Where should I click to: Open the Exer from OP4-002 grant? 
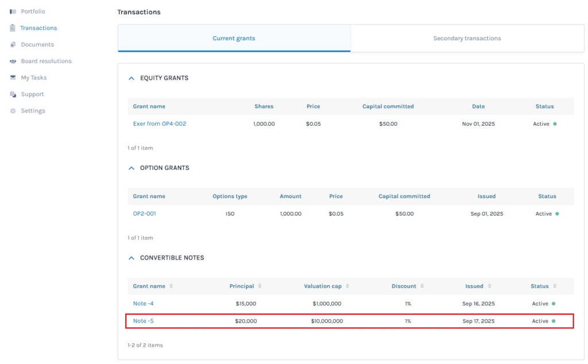(x=160, y=124)
